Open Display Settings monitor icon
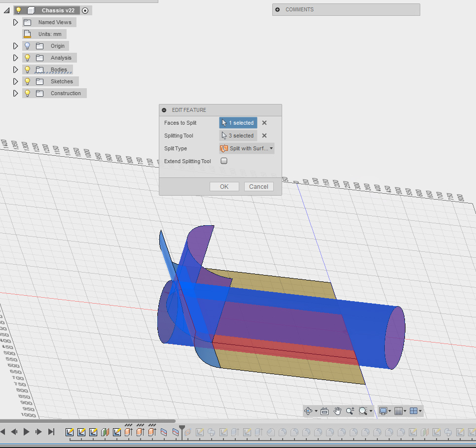 click(383, 411)
